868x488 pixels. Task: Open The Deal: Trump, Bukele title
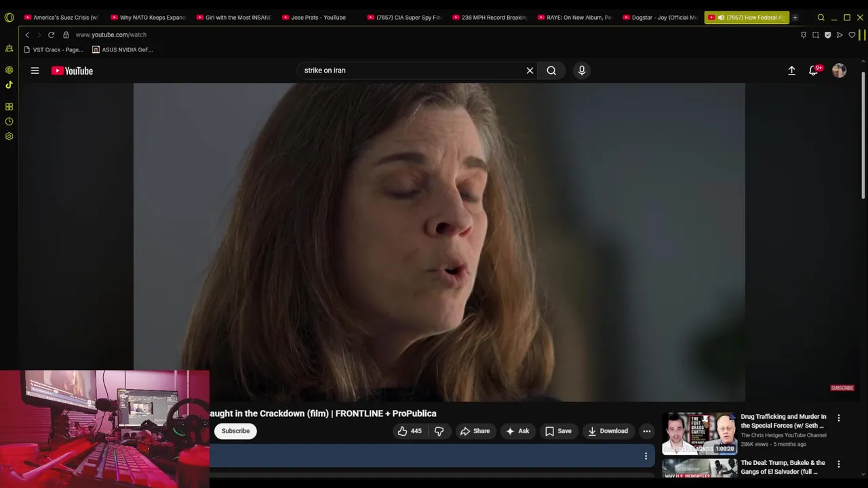point(783,467)
